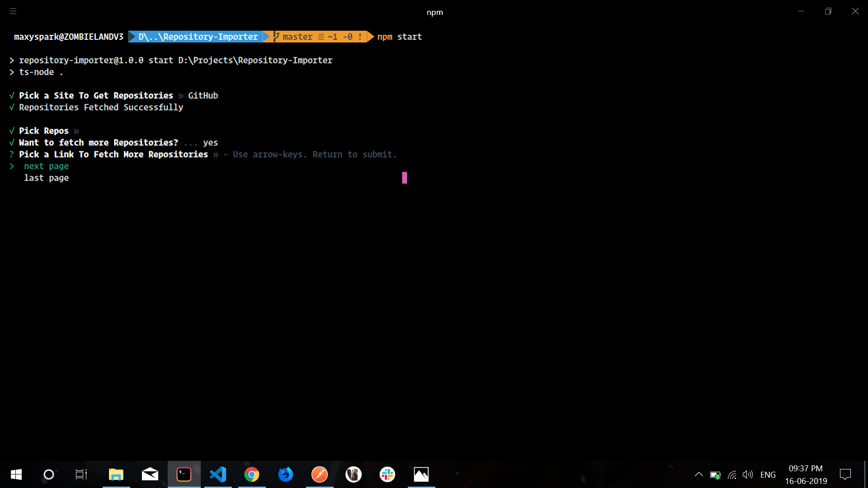Open the volume control tray icon
Screen dimensions: 868x488
click(748, 474)
